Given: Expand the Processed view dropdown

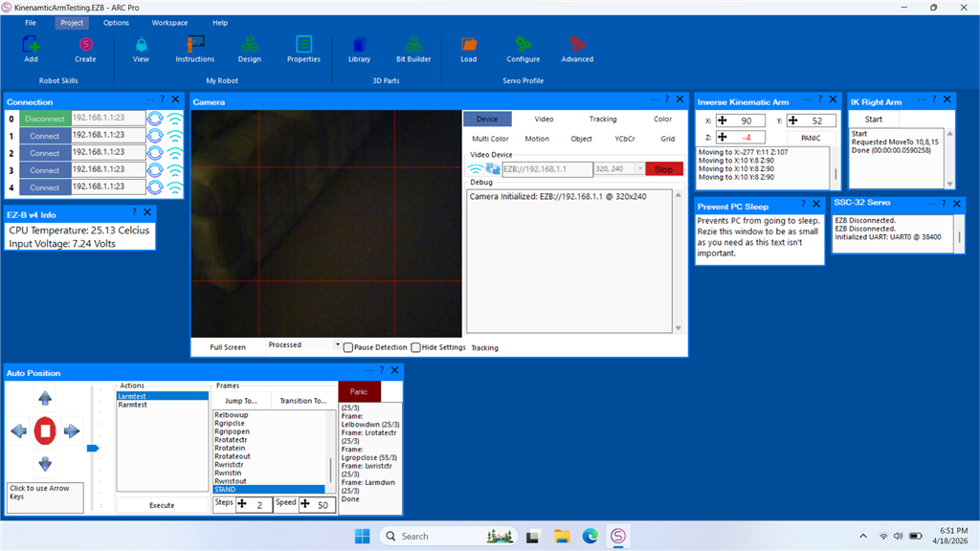Looking at the screenshot, I should pyautogui.click(x=338, y=345).
